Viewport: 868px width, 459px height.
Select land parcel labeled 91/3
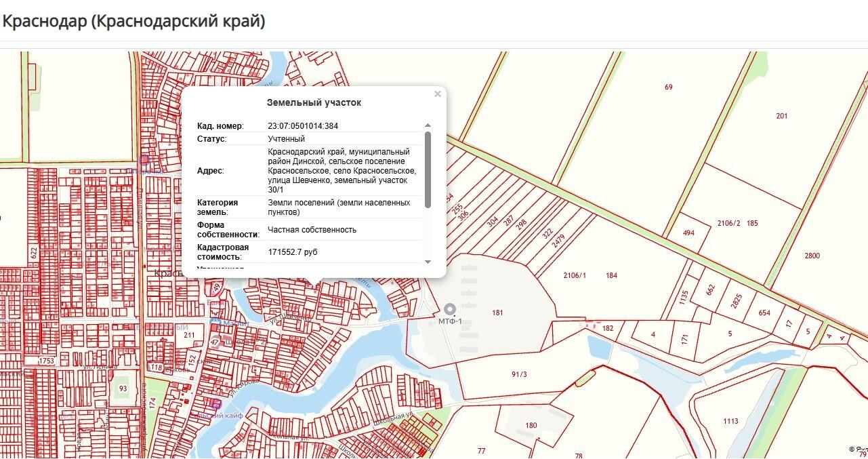click(519, 374)
